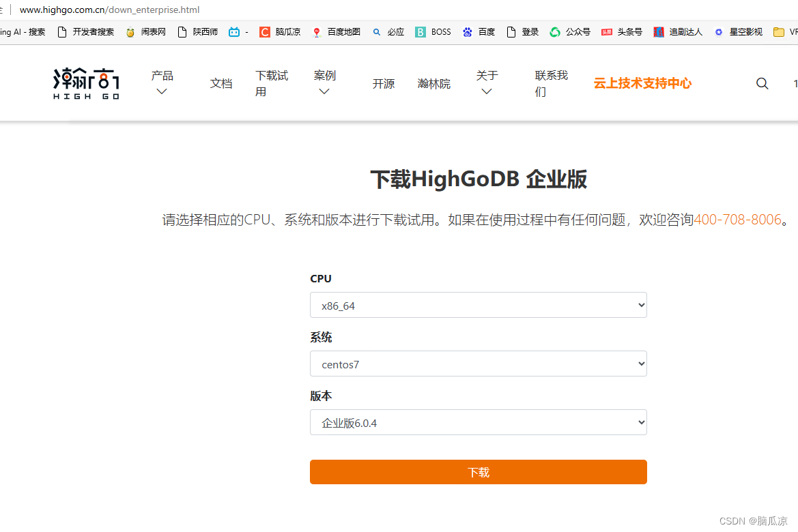Click the 下载HighGoDB 企业版 heading
This screenshot has height=532, width=798.
[x=479, y=179]
